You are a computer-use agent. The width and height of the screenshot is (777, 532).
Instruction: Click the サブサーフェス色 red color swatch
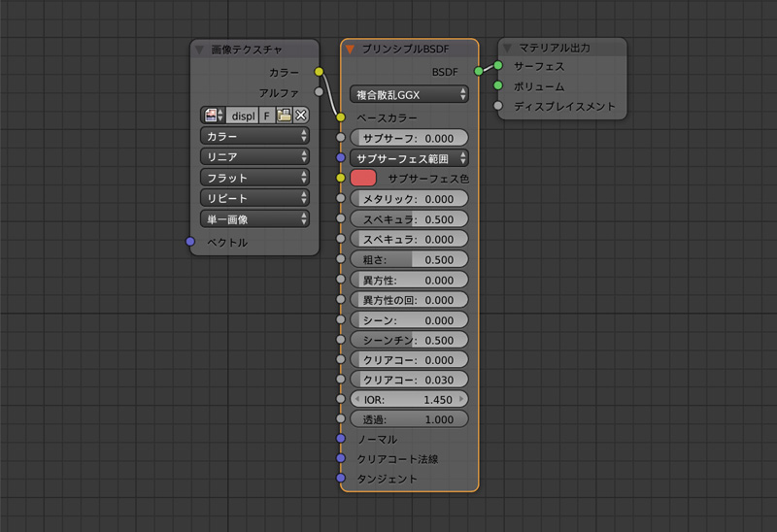point(362,178)
